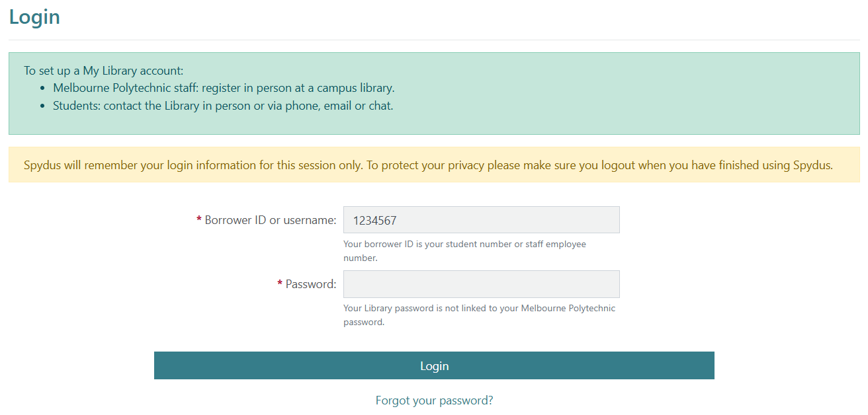This screenshot has height=415, width=868.
Task: Click the Borrower ID or username input field
Action: coord(481,220)
